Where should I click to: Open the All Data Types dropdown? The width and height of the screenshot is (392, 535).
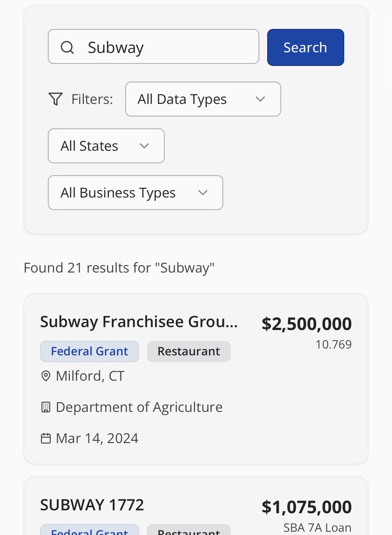tap(203, 99)
